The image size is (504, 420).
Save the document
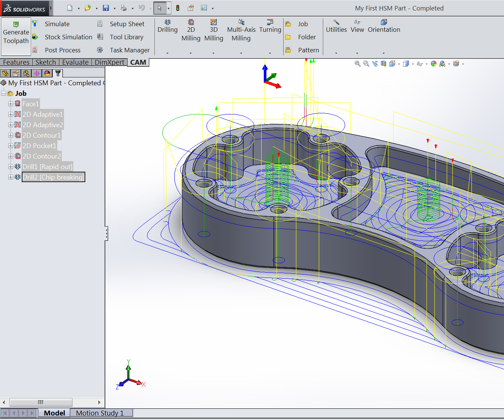pyautogui.click(x=106, y=8)
